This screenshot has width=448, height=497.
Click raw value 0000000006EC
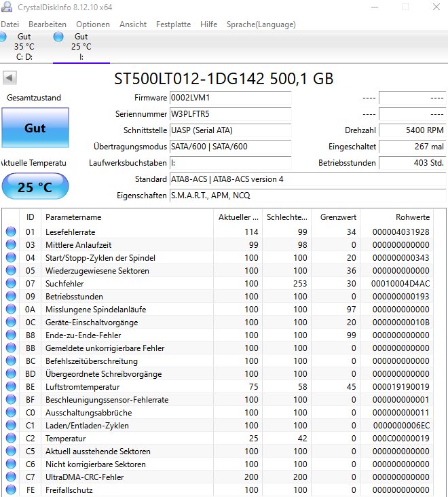tap(401, 426)
